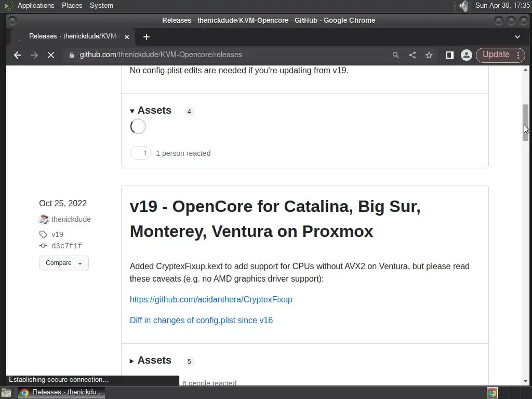Image resolution: width=532 pixels, height=399 pixels.
Task: Select the Releases thenickdude/KVM tab
Action: click(73, 36)
